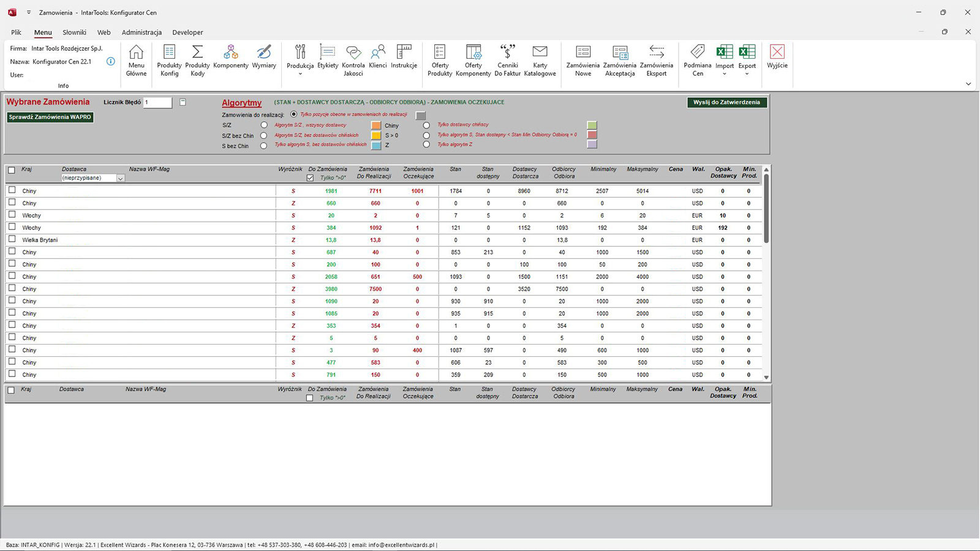Screen dimensions: 980x551
Task: Collapse the ribbon using the chevron
Action: tap(968, 84)
